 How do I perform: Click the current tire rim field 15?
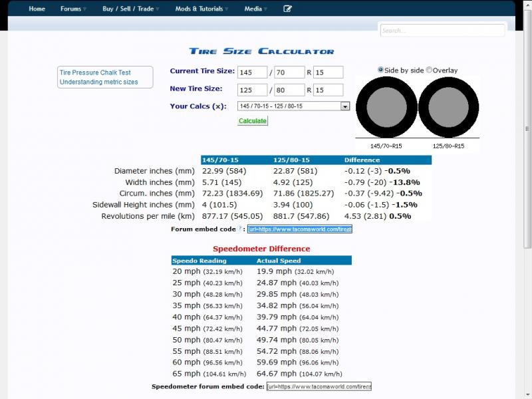[328, 72]
